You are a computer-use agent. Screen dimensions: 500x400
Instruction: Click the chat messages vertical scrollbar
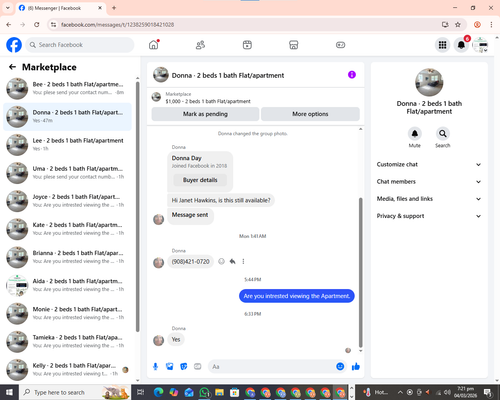pyautogui.click(x=360, y=273)
